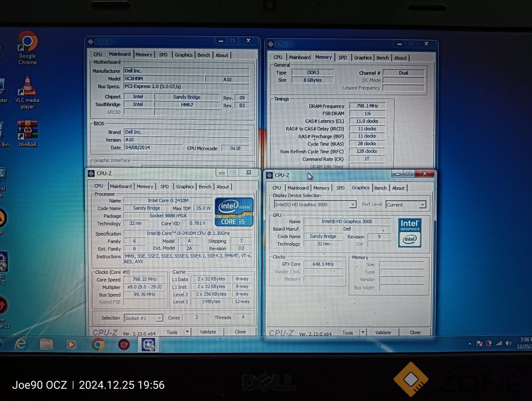Click title bar icon of Mainboard CPU-Z window

[x=91, y=41]
